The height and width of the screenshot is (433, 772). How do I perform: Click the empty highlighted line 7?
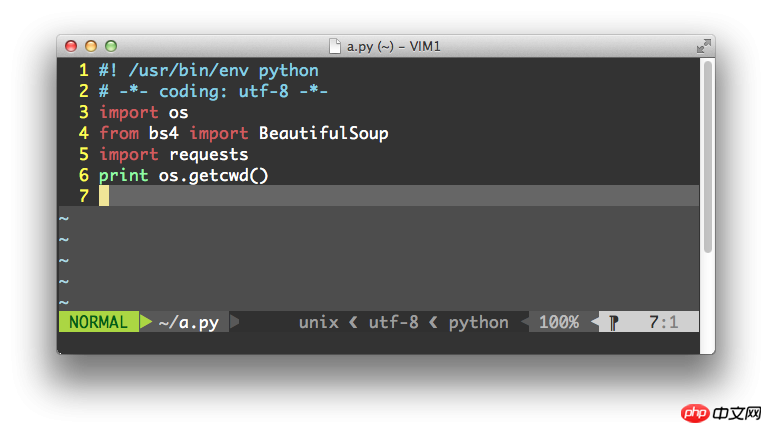400,196
